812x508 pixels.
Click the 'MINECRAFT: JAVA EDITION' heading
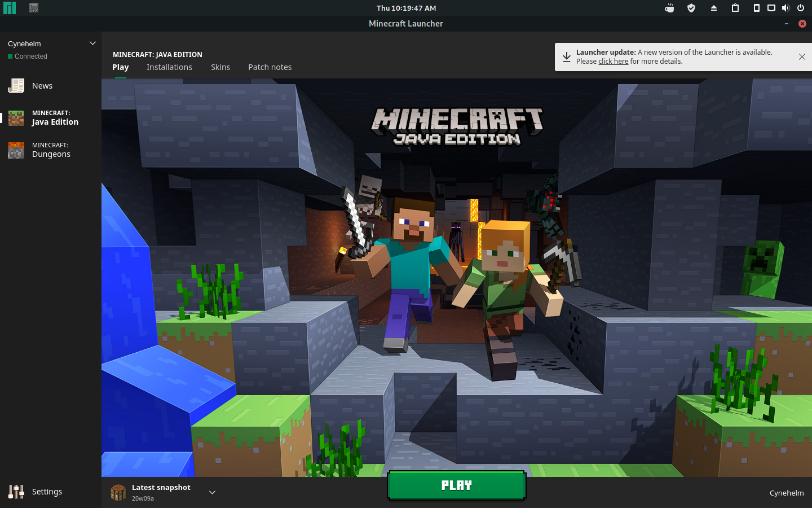point(157,55)
